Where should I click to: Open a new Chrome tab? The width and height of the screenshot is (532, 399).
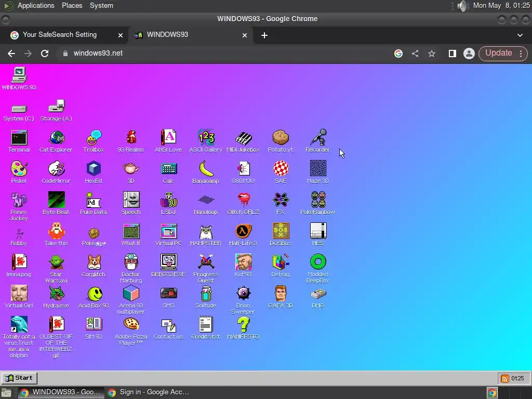pyautogui.click(x=264, y=35)
